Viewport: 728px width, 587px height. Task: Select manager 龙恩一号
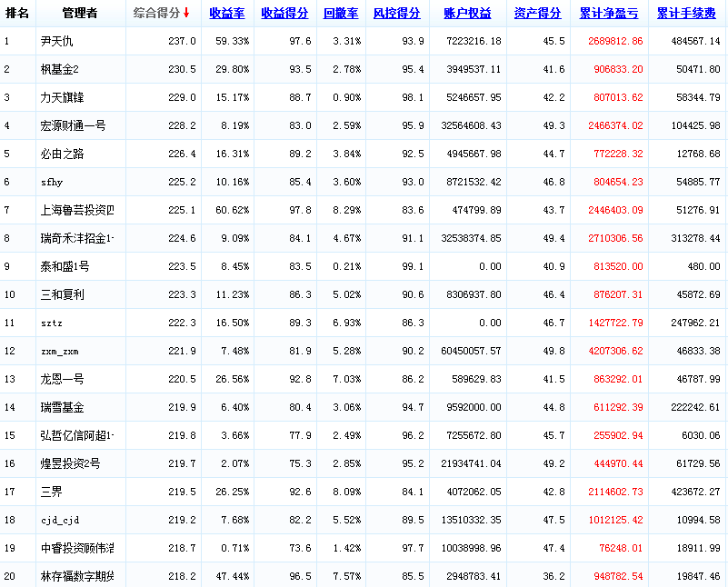62,379
